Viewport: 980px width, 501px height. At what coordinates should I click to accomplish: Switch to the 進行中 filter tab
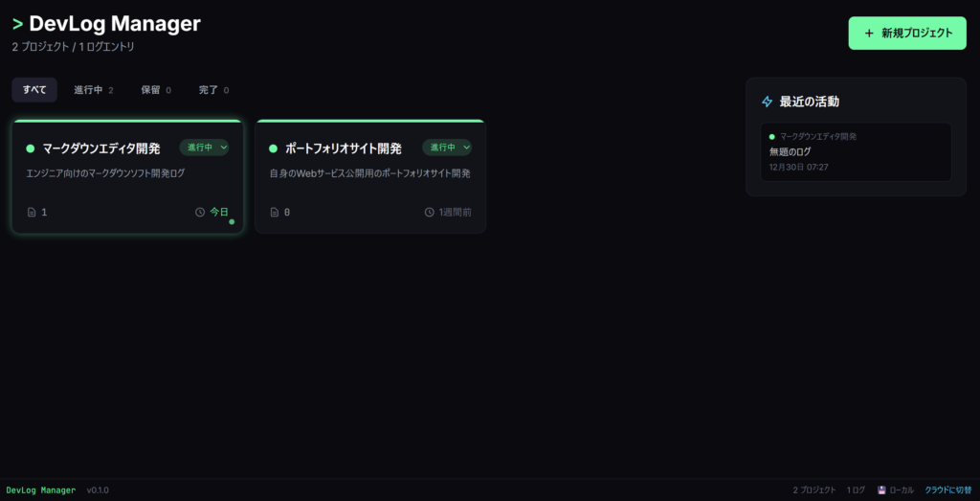(x=93, y=90)
